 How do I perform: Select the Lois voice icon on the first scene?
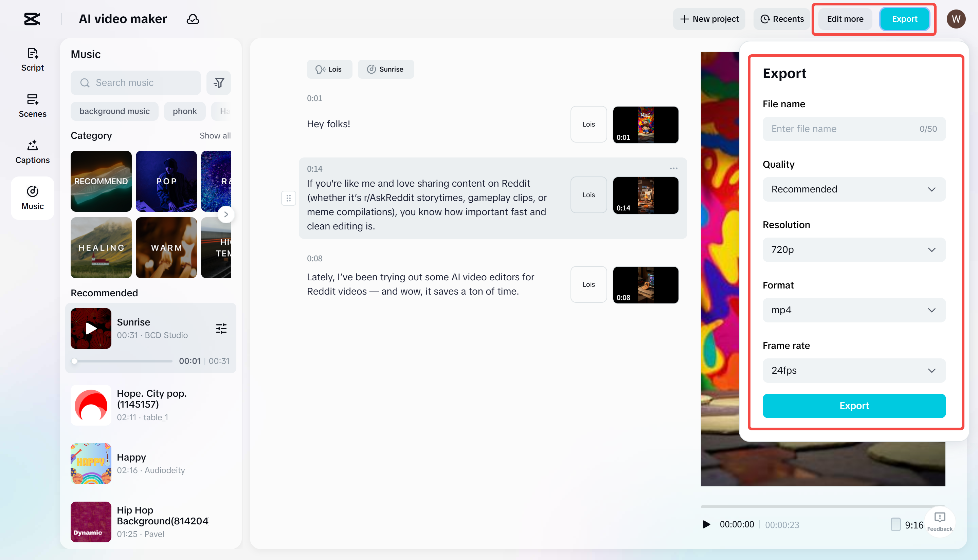pos(588,124)
